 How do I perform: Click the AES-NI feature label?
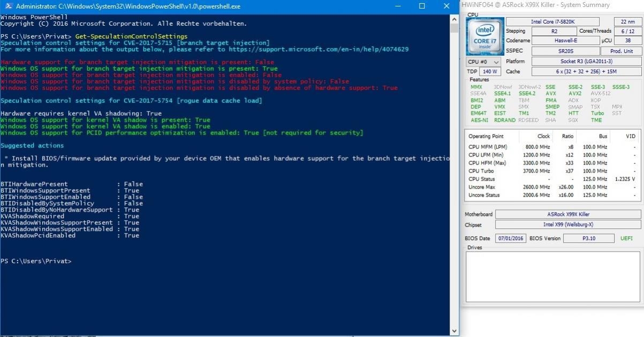(x=479, y=121)
